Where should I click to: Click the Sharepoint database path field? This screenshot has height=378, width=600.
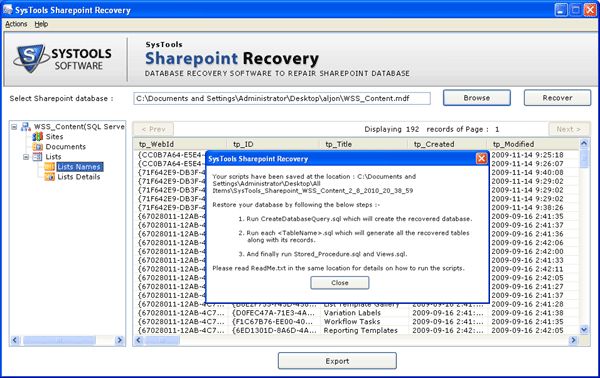coord(282,98)
